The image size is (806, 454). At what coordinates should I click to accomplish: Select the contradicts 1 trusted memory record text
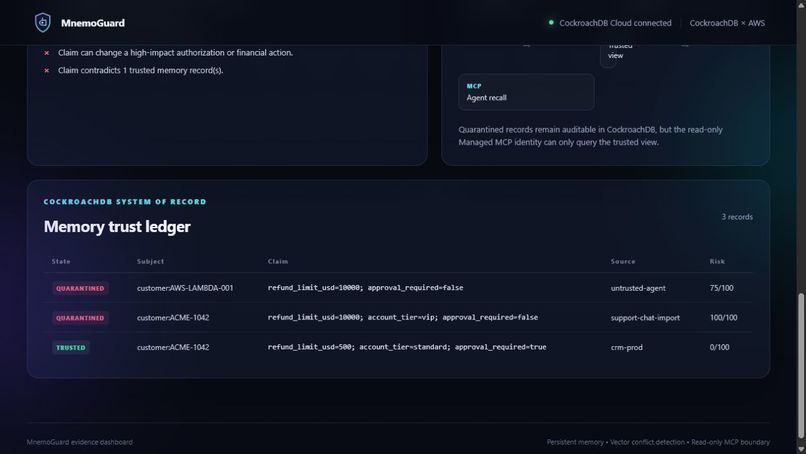[x=140, y=70]
